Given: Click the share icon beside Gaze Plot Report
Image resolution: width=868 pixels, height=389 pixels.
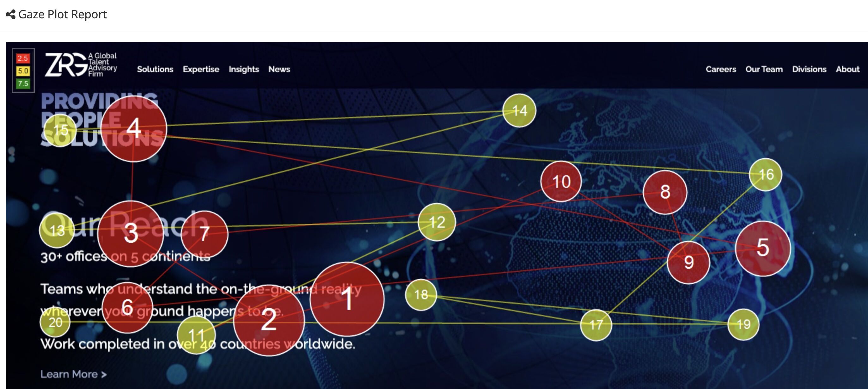Looking at the screenshot, I should [10, 15].
